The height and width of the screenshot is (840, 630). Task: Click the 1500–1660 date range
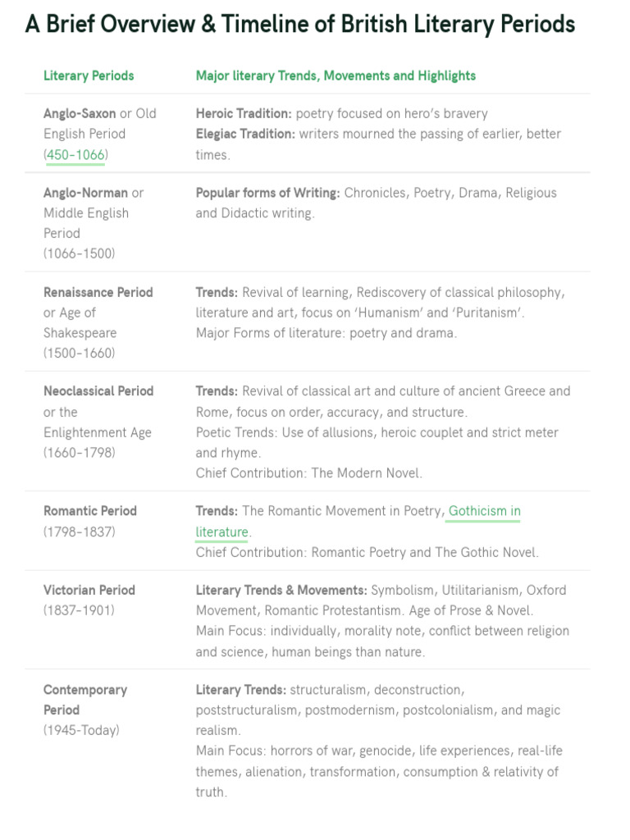79,354
